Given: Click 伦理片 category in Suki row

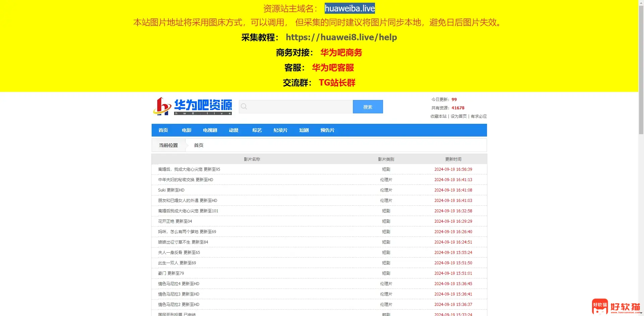Looking at the screenshot, I should [386, 190].
